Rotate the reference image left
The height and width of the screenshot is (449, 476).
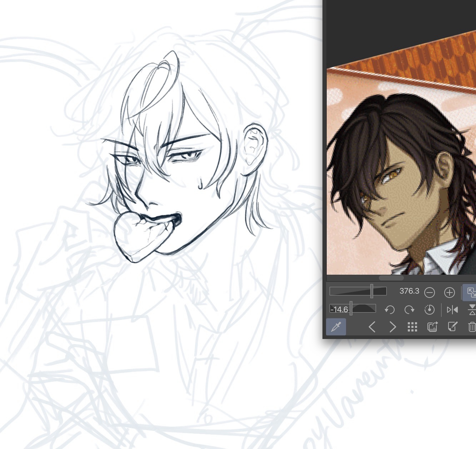[390, 309]
